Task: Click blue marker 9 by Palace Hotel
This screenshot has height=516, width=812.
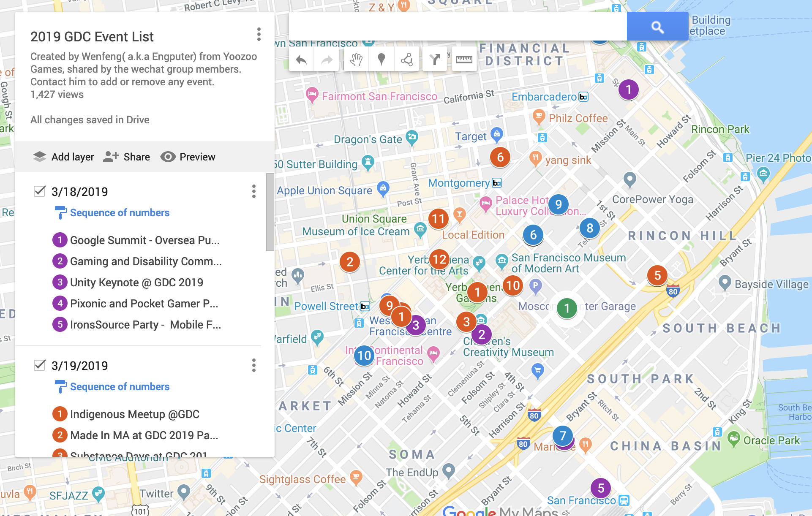Action: tap(559, 204)
